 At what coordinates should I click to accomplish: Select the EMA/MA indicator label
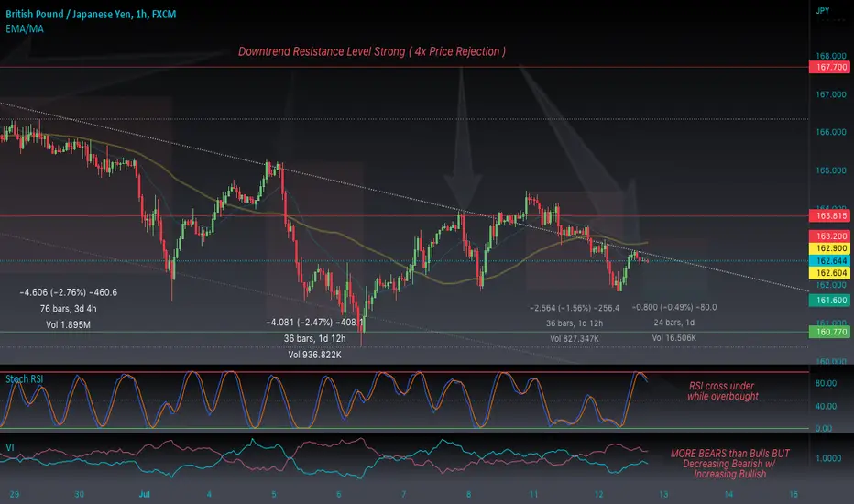point(25,28)
